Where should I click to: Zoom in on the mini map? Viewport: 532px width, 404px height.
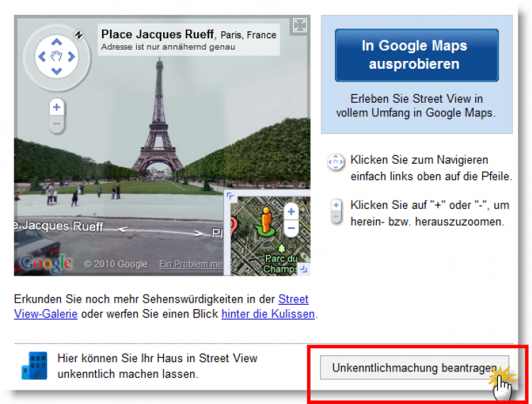coord(291,212)
